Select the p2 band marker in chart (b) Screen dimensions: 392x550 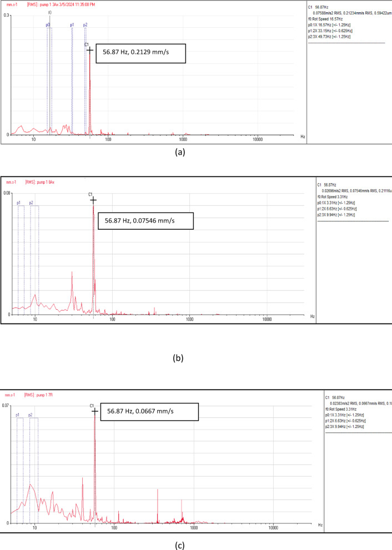pyautogui.click(x=31, y=203)
